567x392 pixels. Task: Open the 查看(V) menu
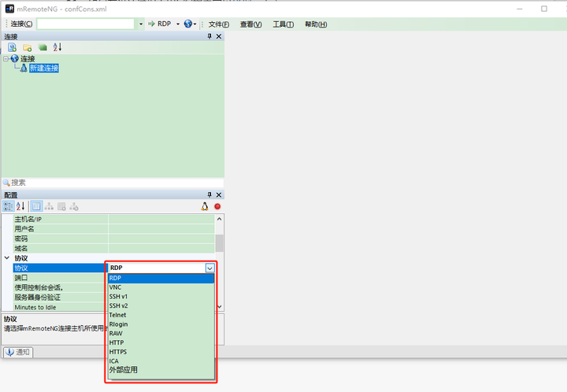point(251,24)
